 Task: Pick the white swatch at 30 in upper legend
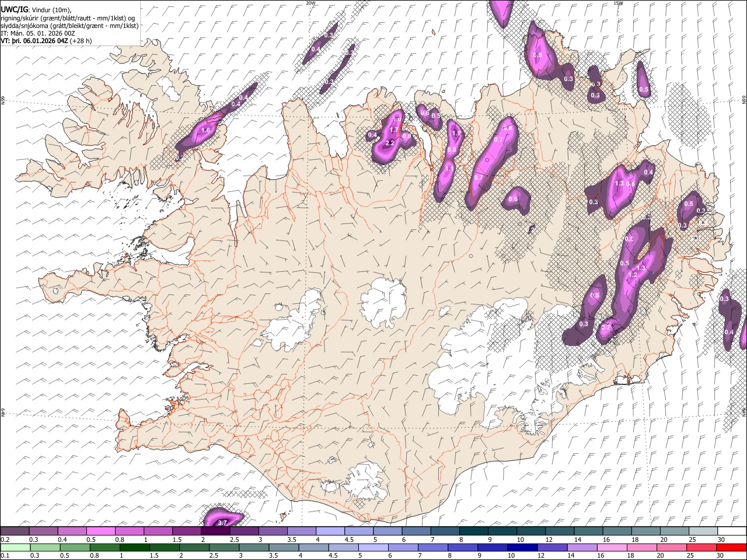732,531
